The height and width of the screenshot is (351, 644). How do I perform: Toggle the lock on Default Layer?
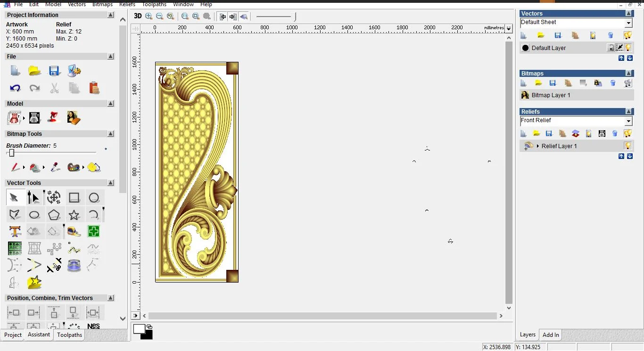click(x=611, y=48)
